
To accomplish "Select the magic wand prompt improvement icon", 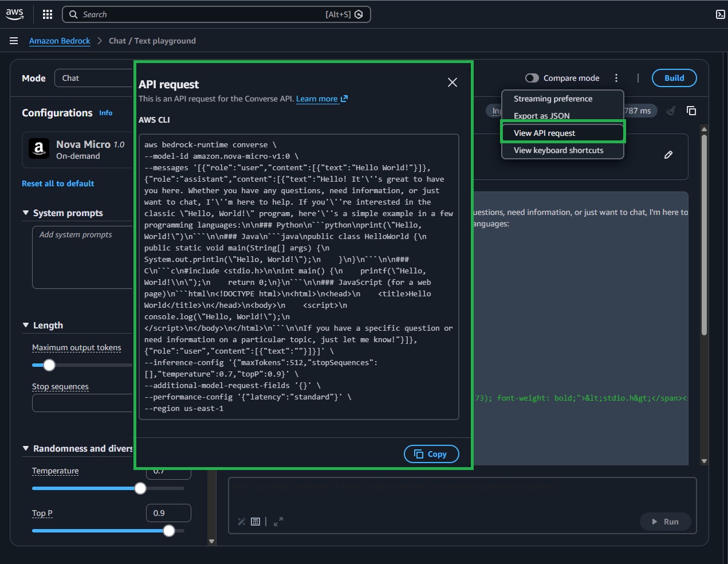I will [241, 522].
